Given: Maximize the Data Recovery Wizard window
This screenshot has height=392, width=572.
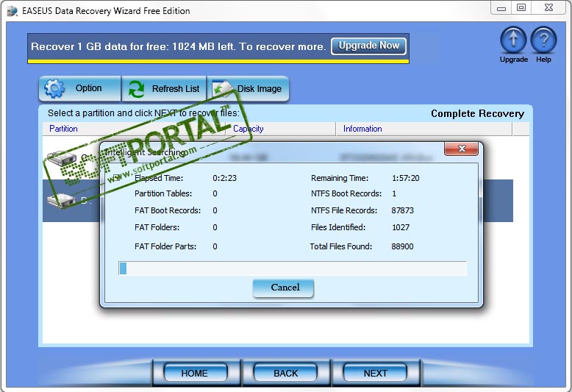Looking at the screenshot, I should click(521, 8).
